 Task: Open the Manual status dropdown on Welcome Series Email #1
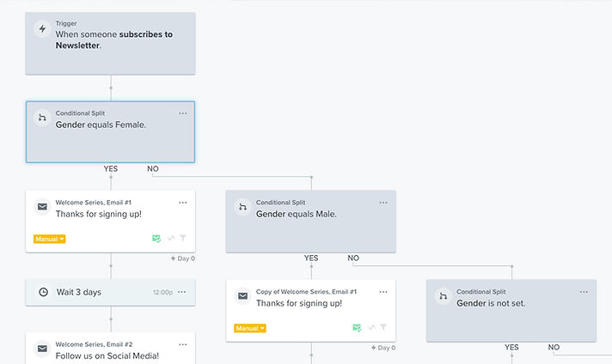(x=49, y=239)
